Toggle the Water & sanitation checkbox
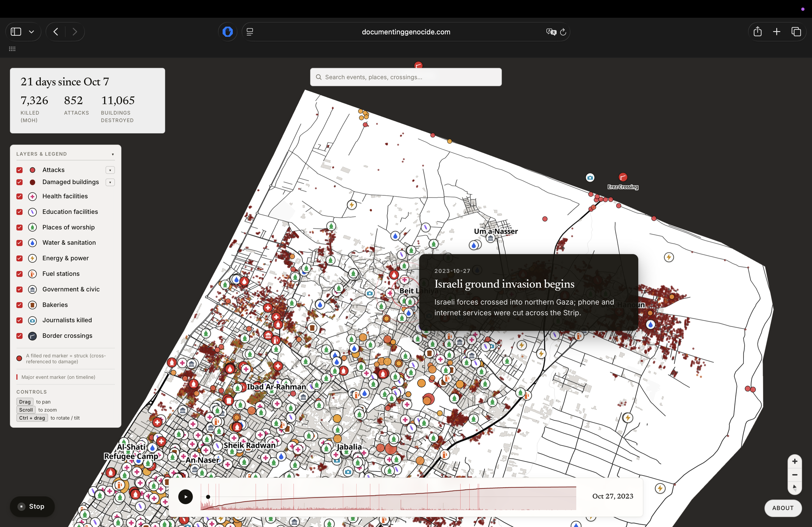The image size is (812, 527). click(x=19, y=243)
